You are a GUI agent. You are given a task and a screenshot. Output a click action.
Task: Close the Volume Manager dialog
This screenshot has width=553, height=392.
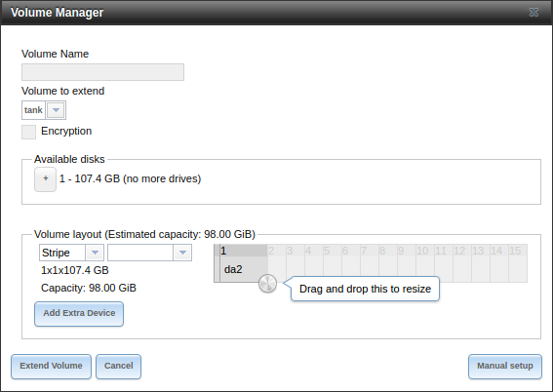533,13
